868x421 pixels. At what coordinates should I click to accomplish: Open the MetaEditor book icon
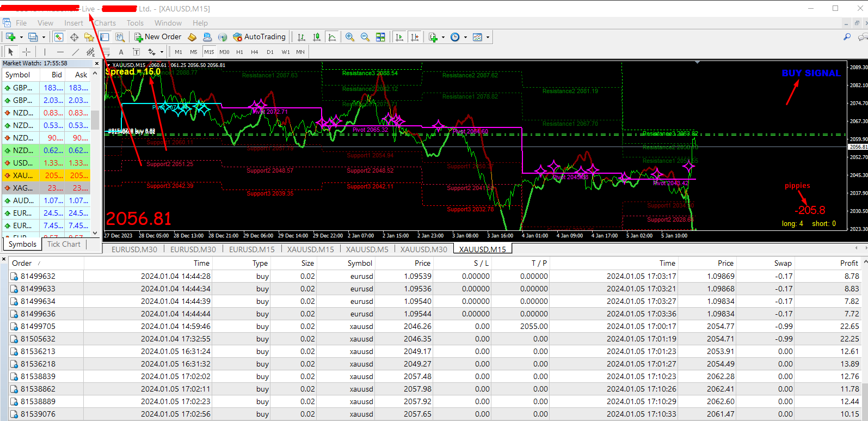click(x=192, y=37)
